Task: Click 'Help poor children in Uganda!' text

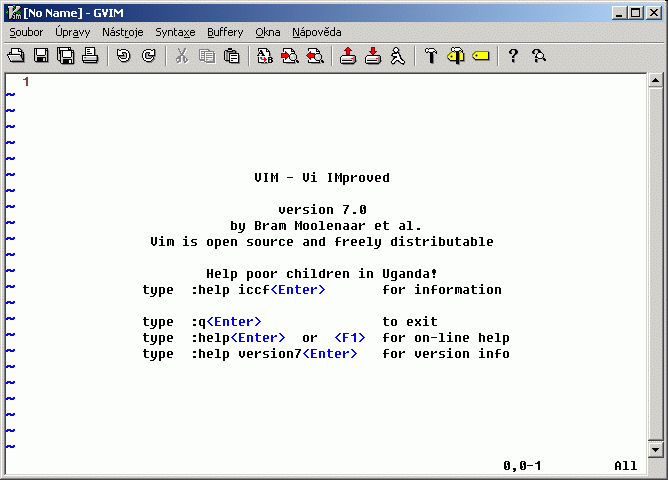Action: pyautogui.click(x=322, y=273)
